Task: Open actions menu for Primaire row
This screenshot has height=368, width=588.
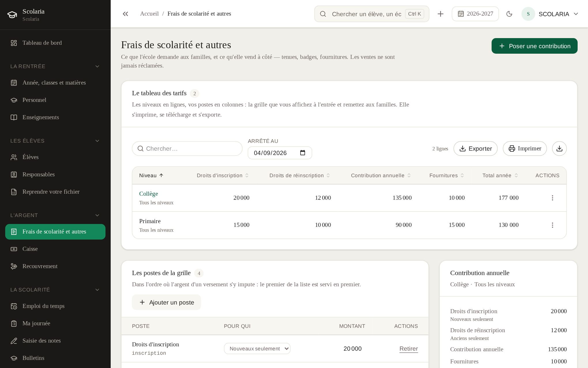Action: tap(552, 225)
